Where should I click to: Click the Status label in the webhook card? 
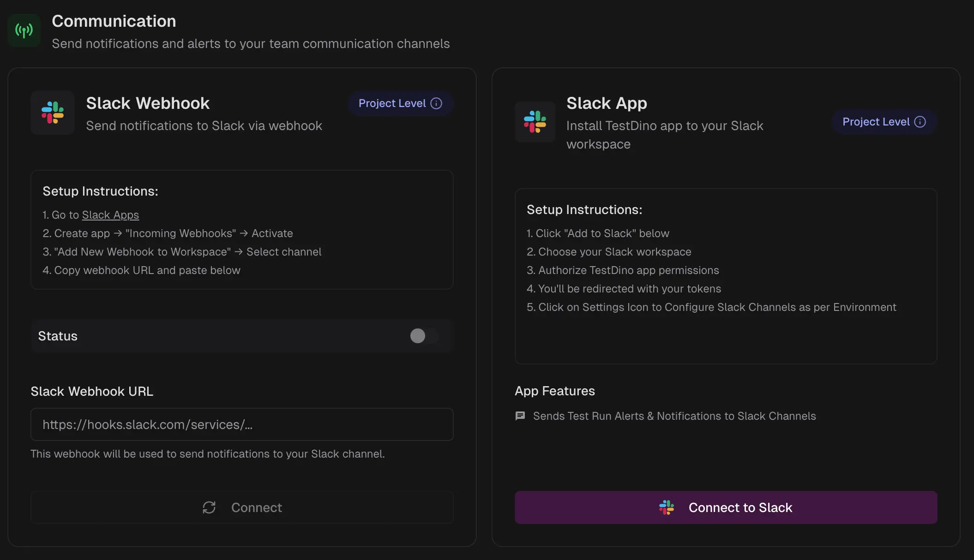point(58,336)
